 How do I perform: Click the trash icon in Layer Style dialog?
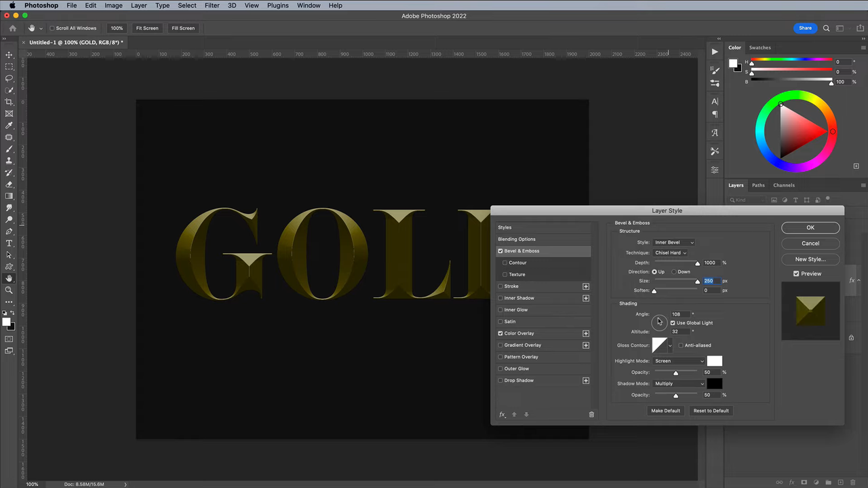coord(591,414)
